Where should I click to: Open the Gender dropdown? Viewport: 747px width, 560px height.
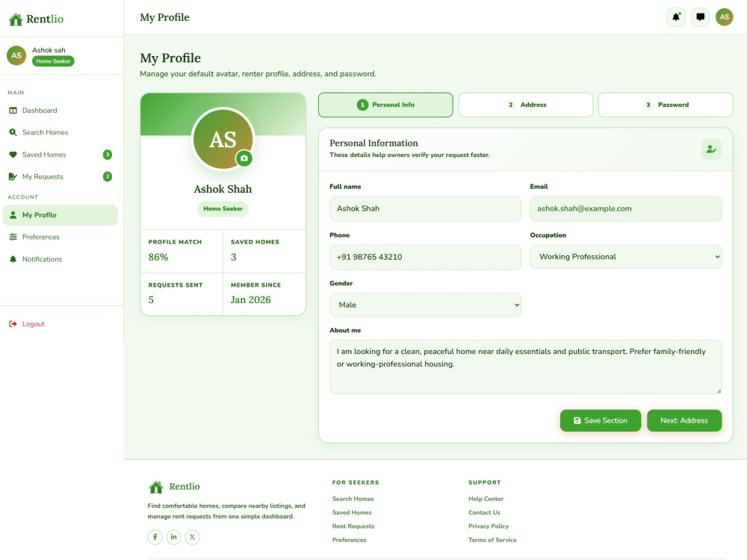[425, 305]
